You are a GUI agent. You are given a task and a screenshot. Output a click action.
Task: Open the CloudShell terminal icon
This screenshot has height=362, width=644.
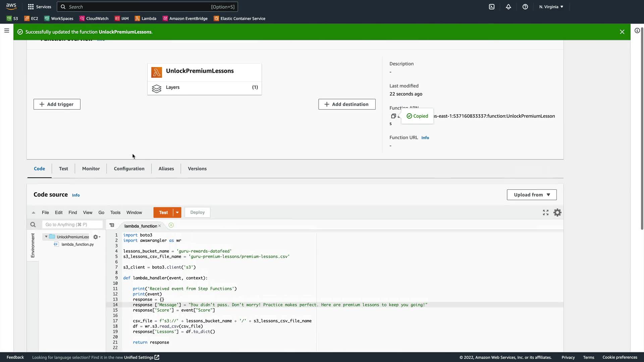pyautogui.click(x=492, y=7)
